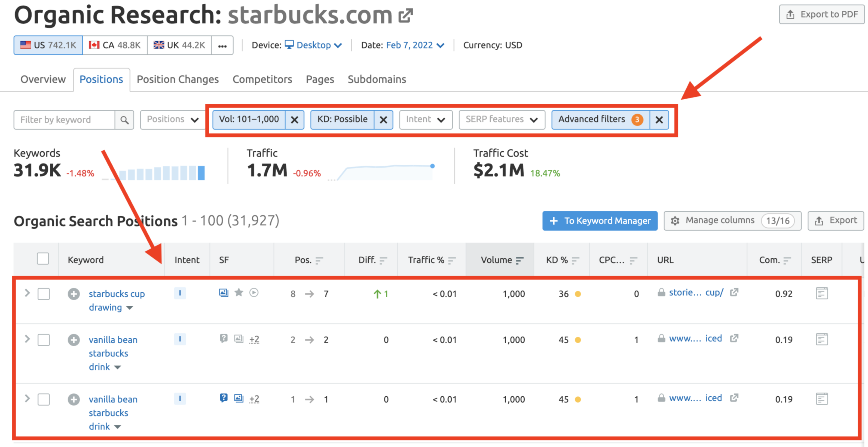View SERP snapshot for vanilla bean row with position 1
Image resolution: width=868 pixels, height=447 pixels.
coord(822,399)
